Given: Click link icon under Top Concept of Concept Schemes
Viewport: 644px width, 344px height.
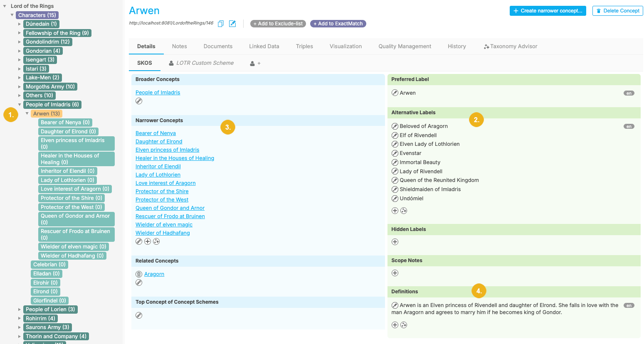Looking at the screenshot, I should point(139,315).
